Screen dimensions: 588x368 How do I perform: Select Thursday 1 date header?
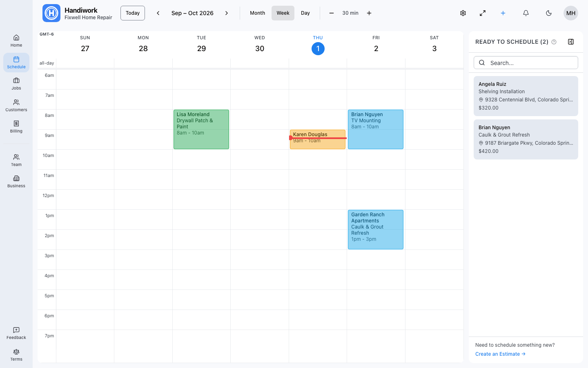click(318, 49)
